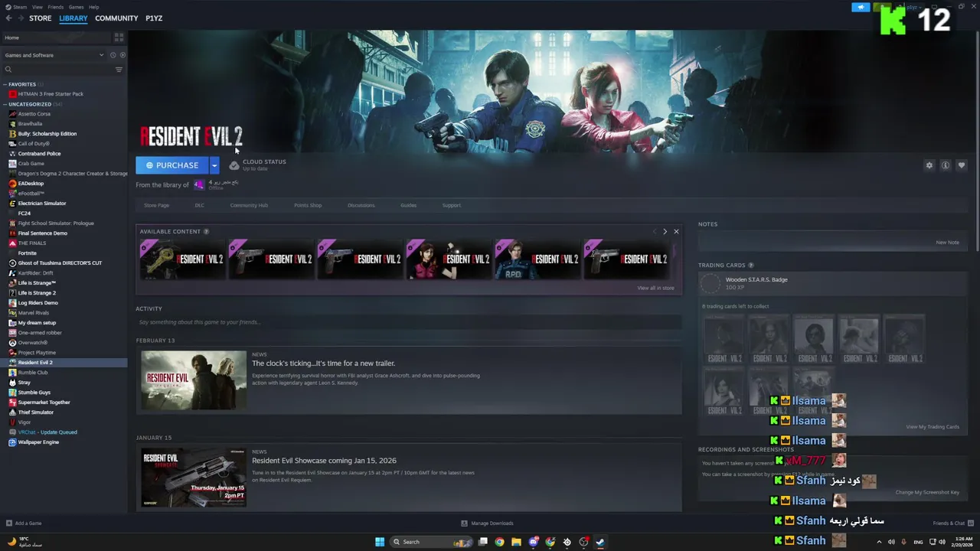Open the library advanced filter icon
Screen dimensions: 980x551
(119, 70)
